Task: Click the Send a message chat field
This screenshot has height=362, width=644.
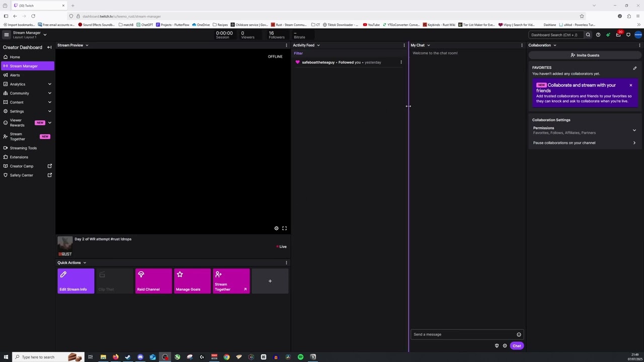Action: [x=467, y=334]
